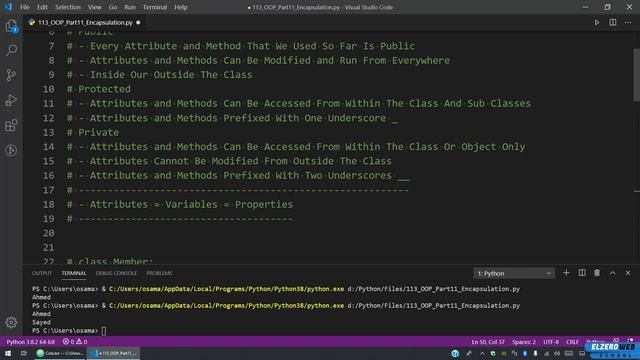640x360 pixels.
Task: Click line number 13 in gutter
Action: (48, 132)
